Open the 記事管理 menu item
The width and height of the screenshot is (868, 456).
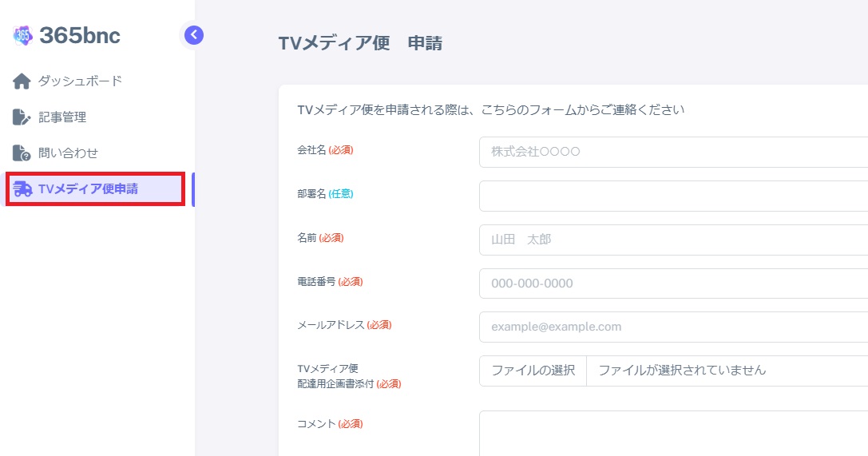coord(62,117)
